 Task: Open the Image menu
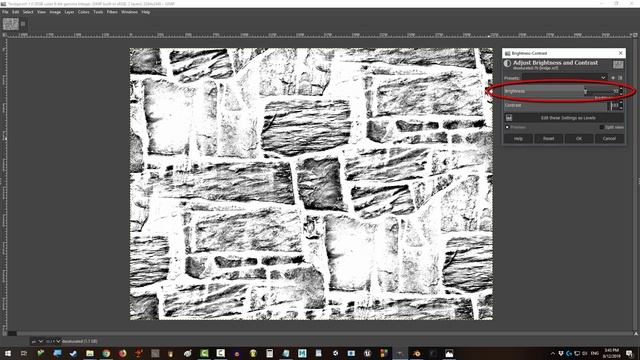(55, 12)
